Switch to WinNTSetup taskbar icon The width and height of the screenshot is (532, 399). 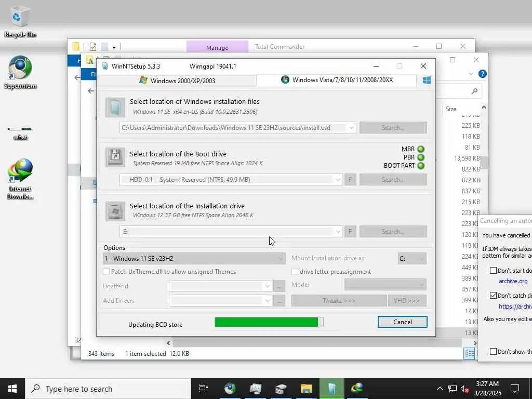(x=331, y=389)
